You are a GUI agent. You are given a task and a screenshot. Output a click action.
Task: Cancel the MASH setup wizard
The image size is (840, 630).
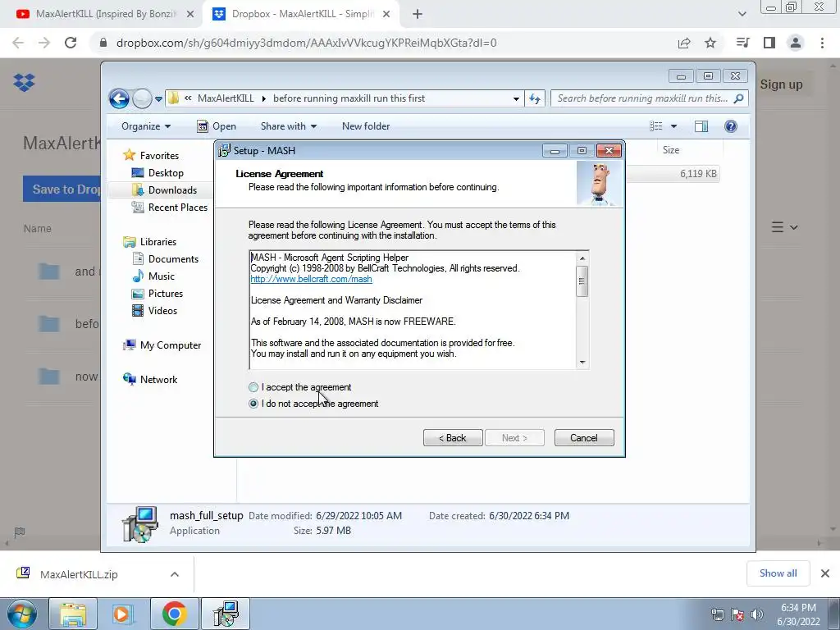click(x=584, y=438)
